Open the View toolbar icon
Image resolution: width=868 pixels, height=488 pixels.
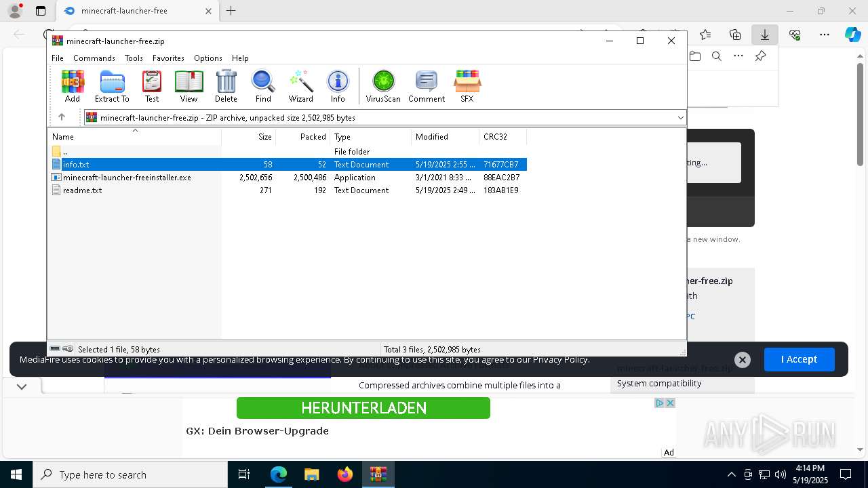(189, 86)
